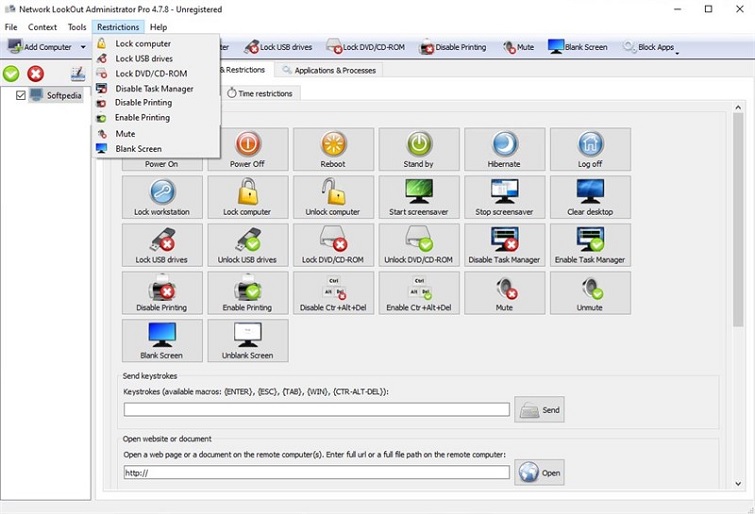Click the Send keystrokes button
Screen dimensions: 755x514
[x=540, y=410]
